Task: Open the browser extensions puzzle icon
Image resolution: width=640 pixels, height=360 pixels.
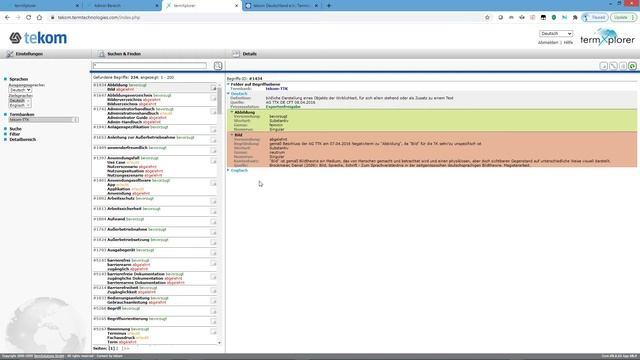Action: [575, 18]
